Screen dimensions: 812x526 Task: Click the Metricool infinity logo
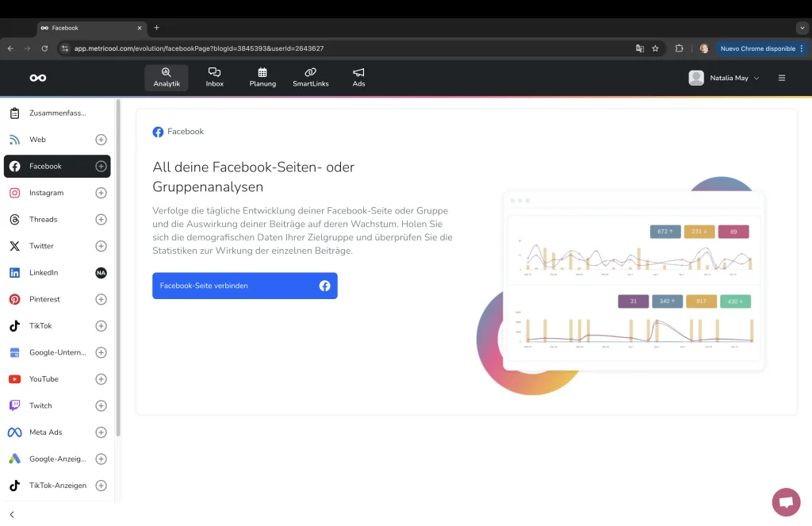pyautogui.click(x=38, y=78)
